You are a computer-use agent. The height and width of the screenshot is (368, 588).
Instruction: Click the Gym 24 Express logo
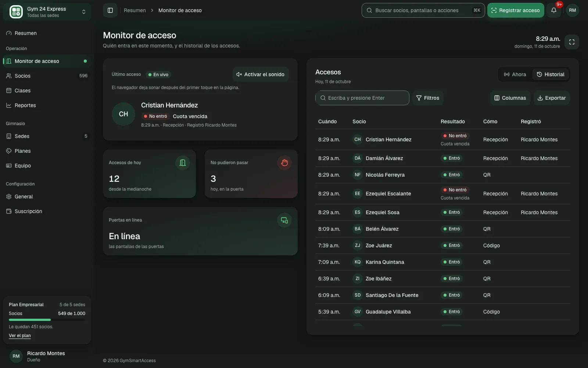(x=16, y=12)
